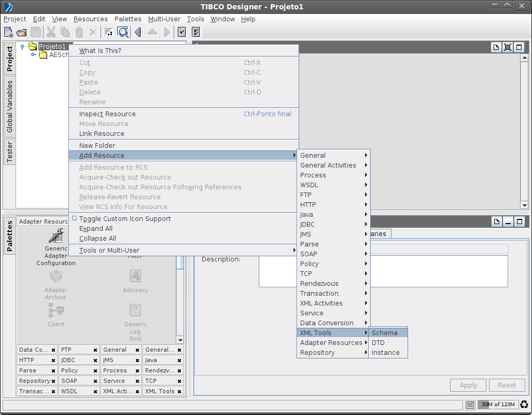
Task: Close the XML Tools palette tab
Action: tap(179, 392)
